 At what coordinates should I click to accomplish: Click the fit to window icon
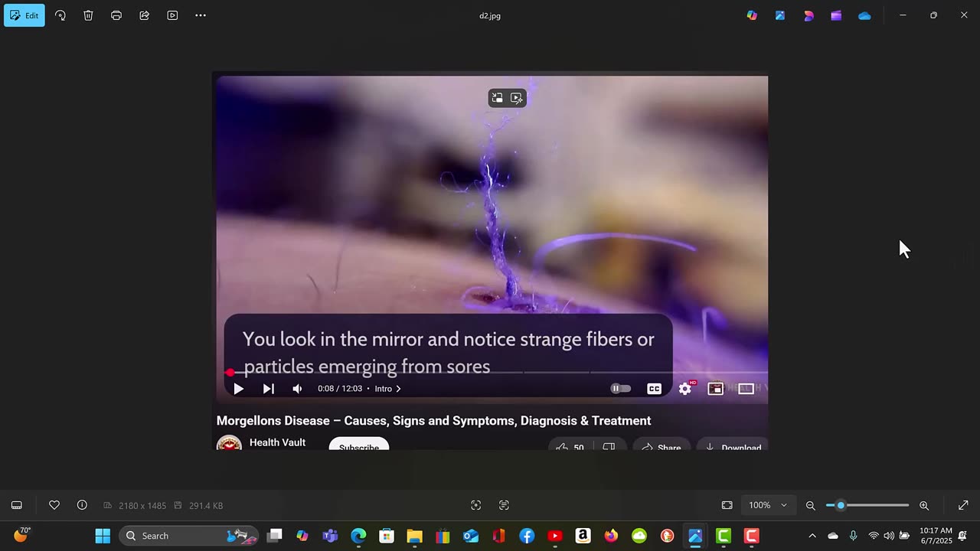tap(727, 505)
